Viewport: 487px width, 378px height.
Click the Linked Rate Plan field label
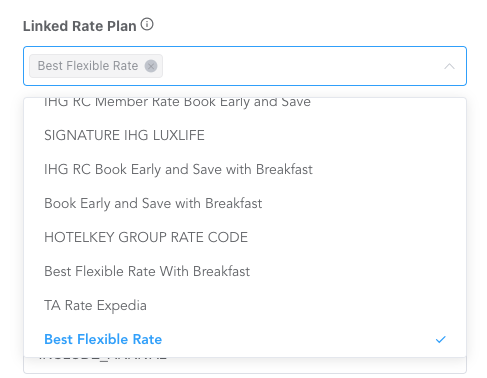(80, 26)
